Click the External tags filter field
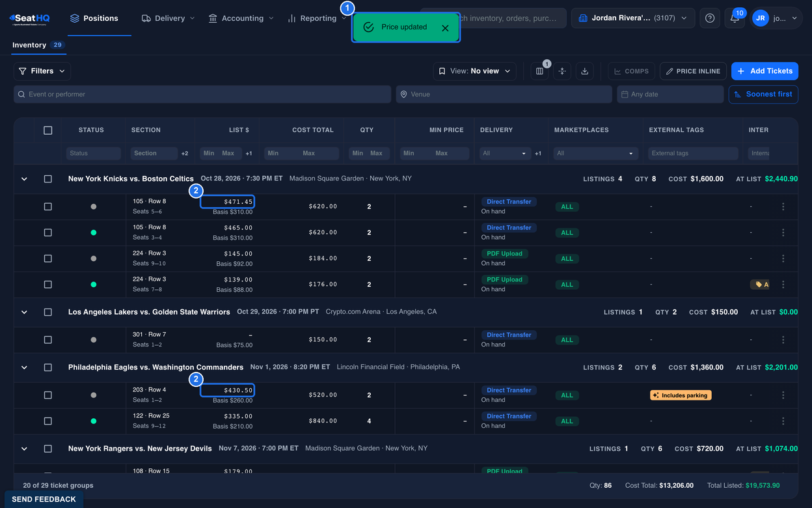The image size is (812, 508). point(694,154)
